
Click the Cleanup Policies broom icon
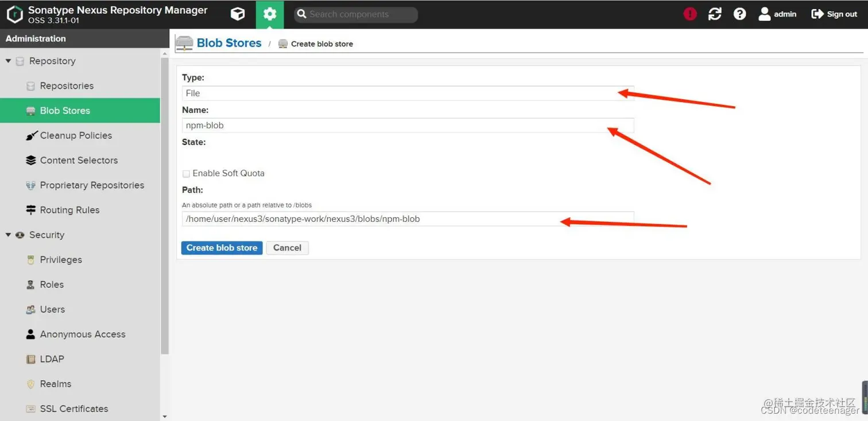click(31, 135)
